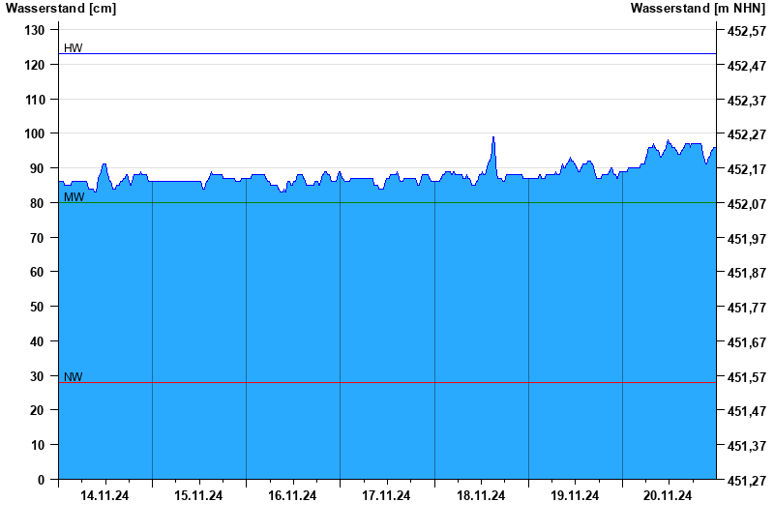Click the 451,77 value on right axis
This screenshot has width=774, height=532.
pos(747,308)
